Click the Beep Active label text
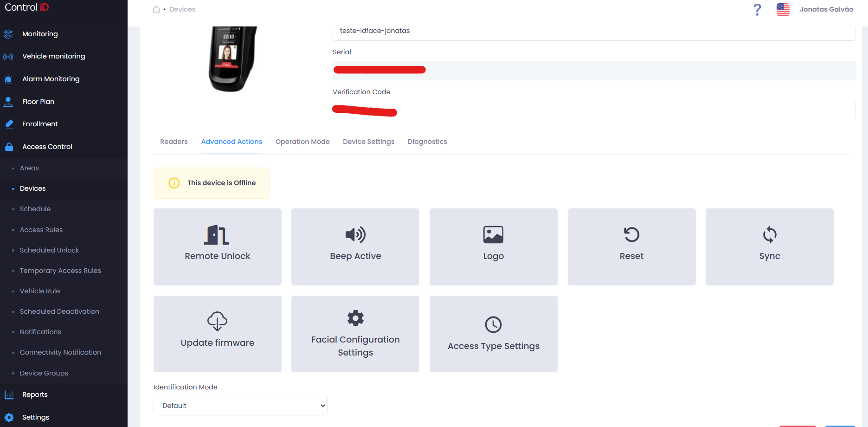868x427 pixels. point(355,256)
